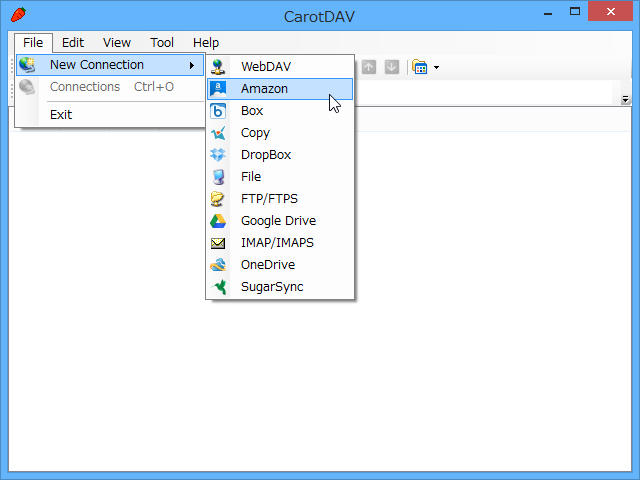This screenshot has height=480, width=640.
Task: Click the New Connection globe icon
Action: click(x=27, y=65)
